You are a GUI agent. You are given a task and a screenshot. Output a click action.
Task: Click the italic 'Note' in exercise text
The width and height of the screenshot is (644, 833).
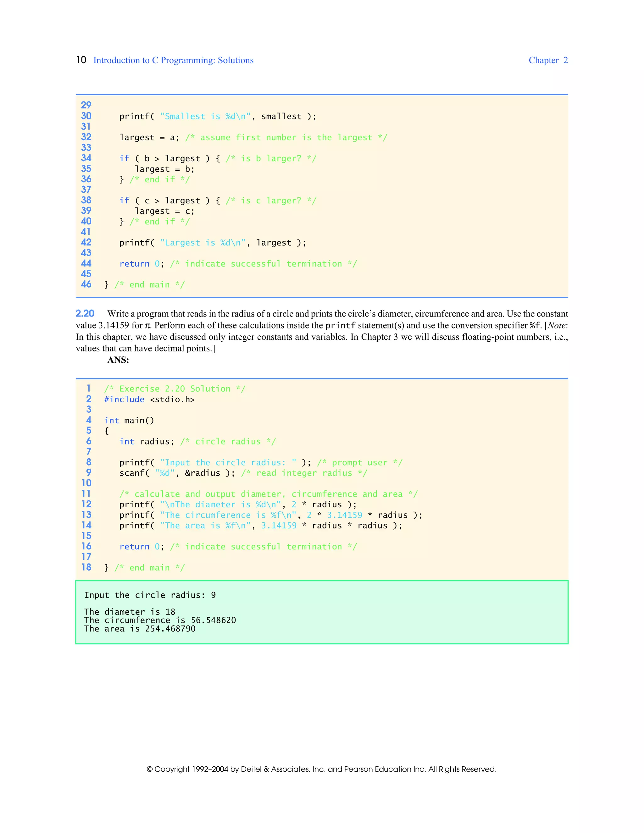point(557,325)
